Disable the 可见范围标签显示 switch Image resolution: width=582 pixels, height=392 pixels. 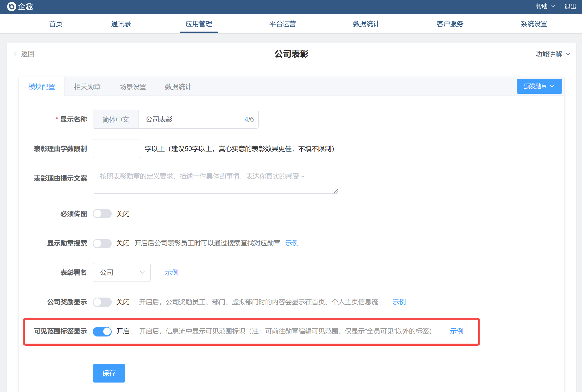coord(102,331)
